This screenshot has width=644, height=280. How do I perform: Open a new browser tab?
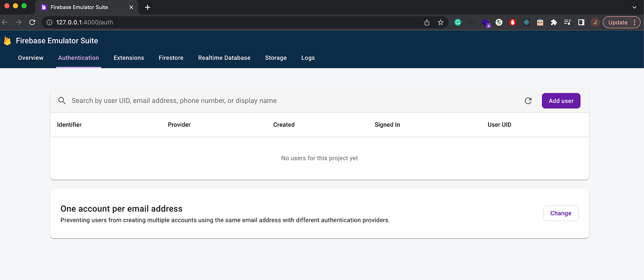tap(148, 7)
